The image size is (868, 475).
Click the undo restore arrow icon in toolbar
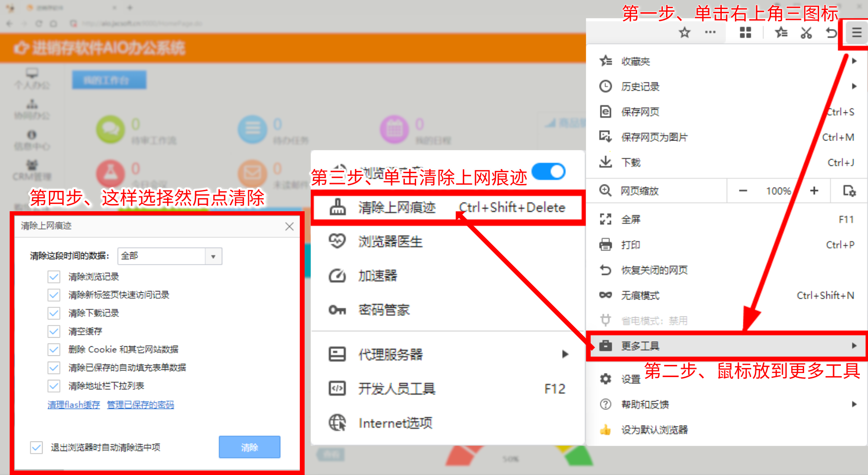click(831, 33)
